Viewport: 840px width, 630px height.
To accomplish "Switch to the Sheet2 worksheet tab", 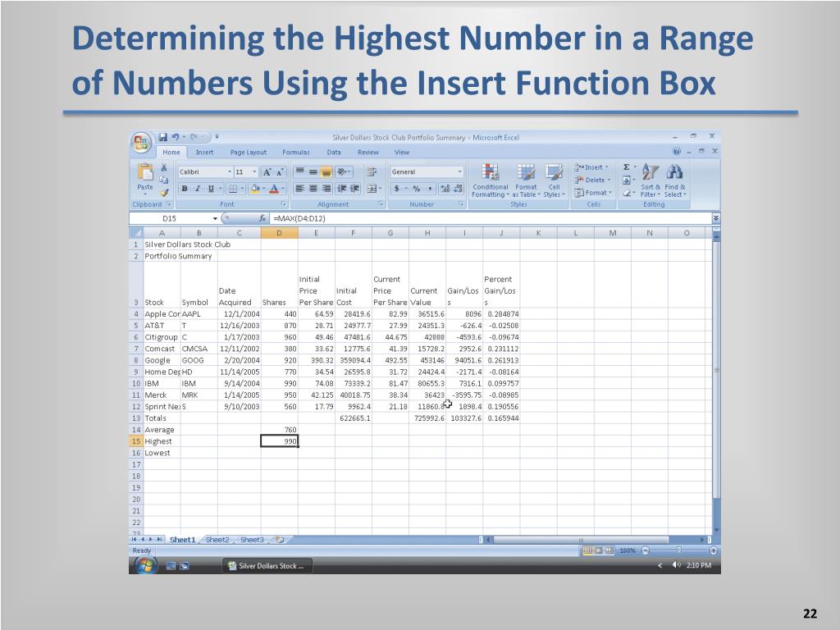I will tap(217, 540).
